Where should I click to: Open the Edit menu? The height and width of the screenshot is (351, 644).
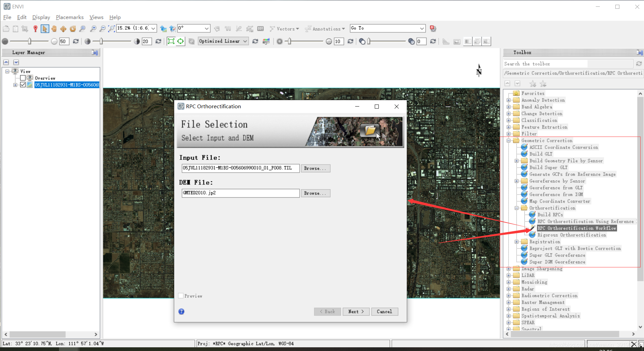(22, 17)
